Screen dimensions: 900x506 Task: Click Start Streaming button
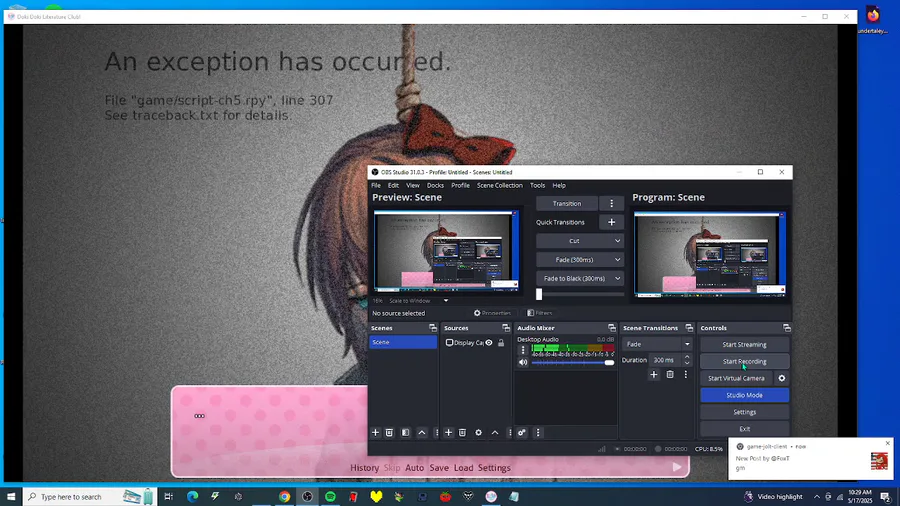(744, 345)
